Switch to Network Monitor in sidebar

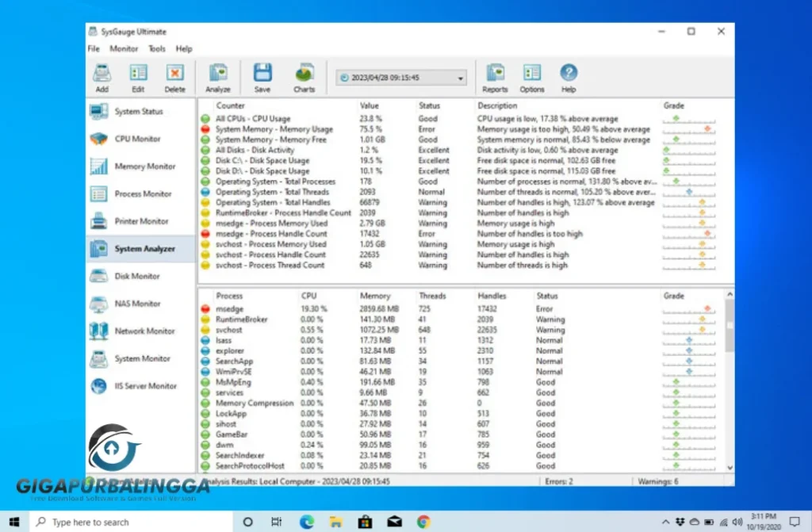[x=144, y=331]
